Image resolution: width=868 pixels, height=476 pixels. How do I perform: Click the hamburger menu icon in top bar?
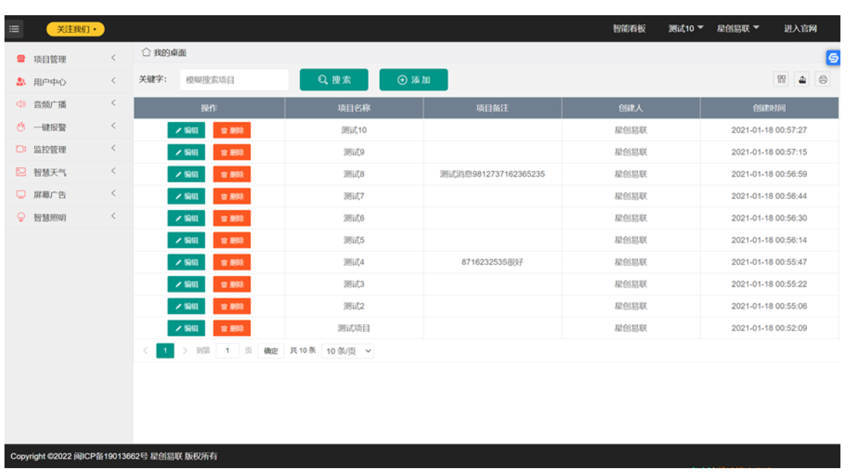pyautogui.click(x=15, y=29)
